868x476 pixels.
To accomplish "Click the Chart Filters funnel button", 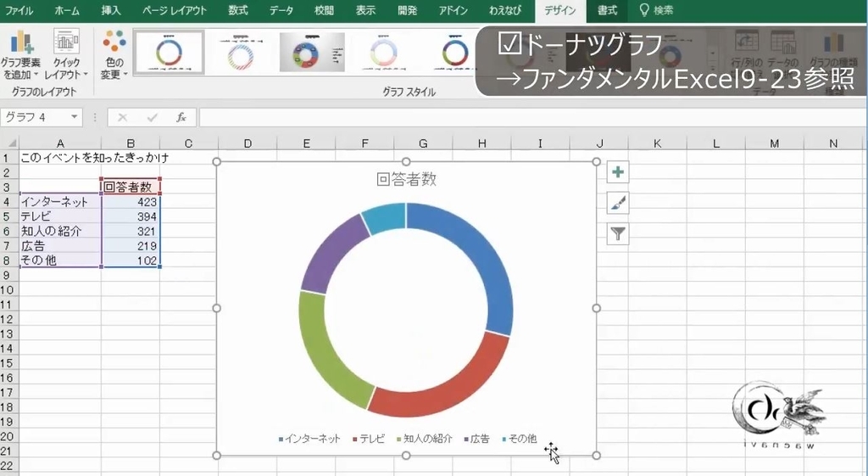I will pos(618,234).
